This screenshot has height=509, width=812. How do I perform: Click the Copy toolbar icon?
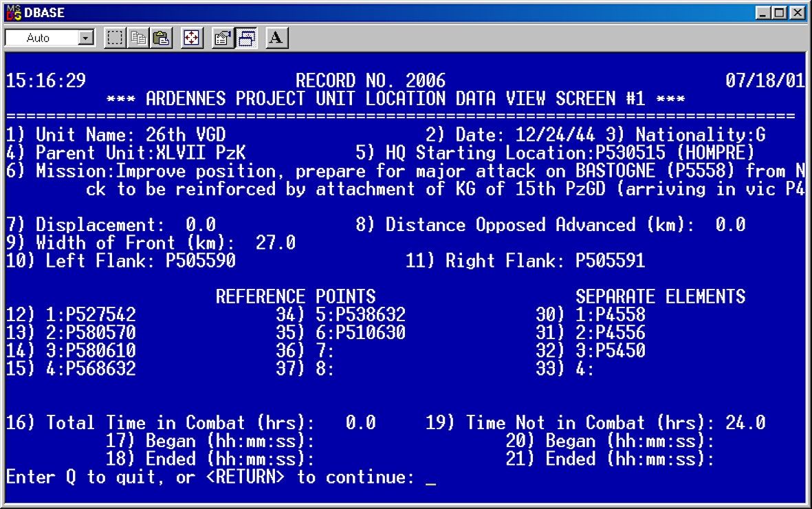point(138,39)
